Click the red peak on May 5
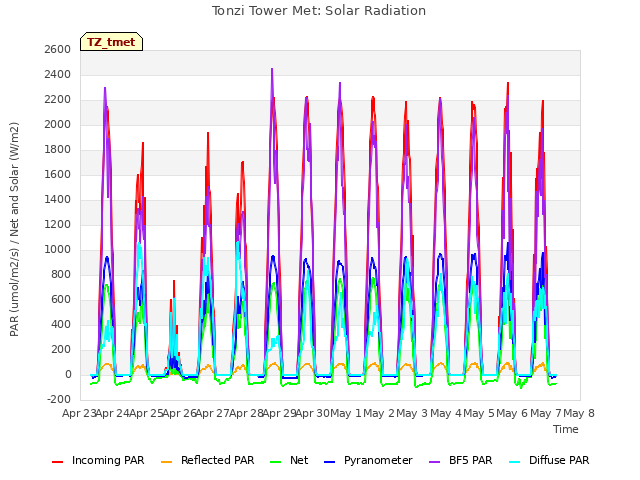This screenshot has height=480, width=640. click(508, 83)
